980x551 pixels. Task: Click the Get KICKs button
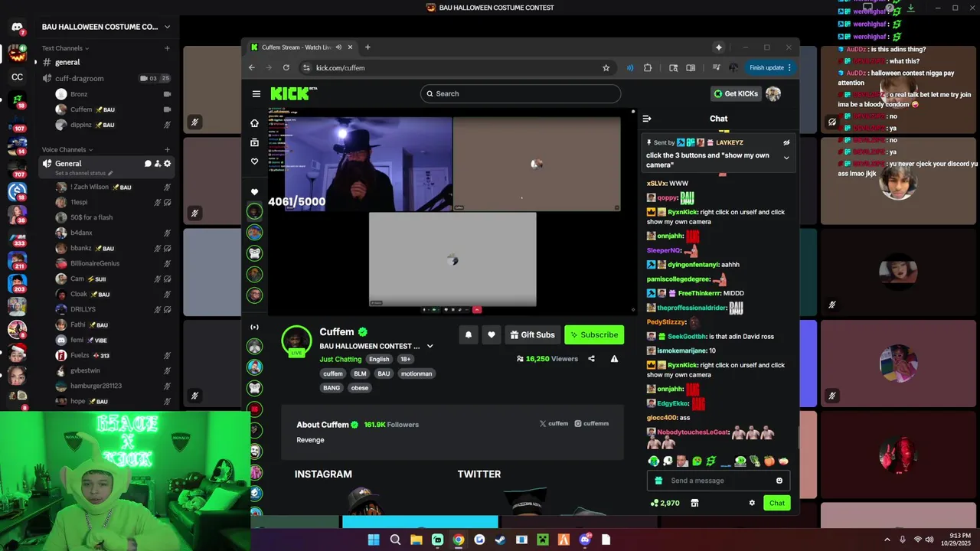click(736, 94)
